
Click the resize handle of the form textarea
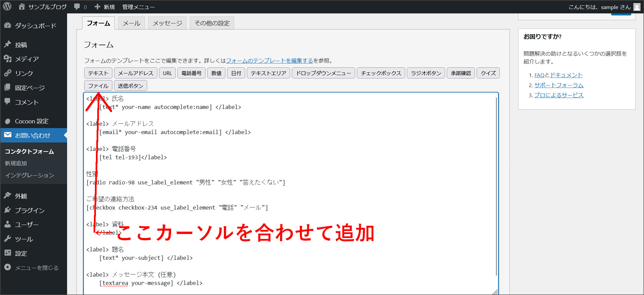coord(495,292)
